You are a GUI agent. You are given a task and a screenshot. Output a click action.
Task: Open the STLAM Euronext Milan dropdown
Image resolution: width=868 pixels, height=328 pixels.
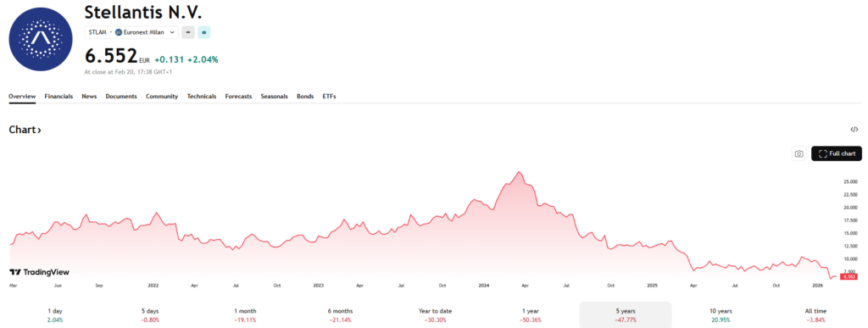(131, 33)
